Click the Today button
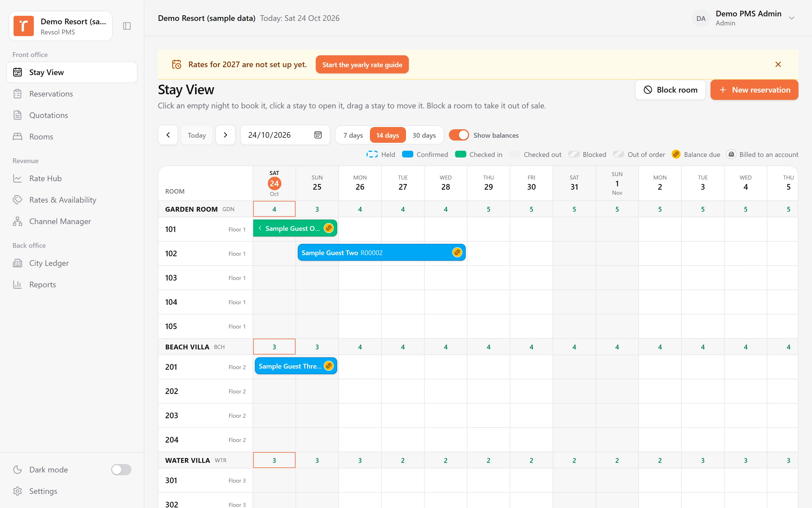 click(197, 135)
